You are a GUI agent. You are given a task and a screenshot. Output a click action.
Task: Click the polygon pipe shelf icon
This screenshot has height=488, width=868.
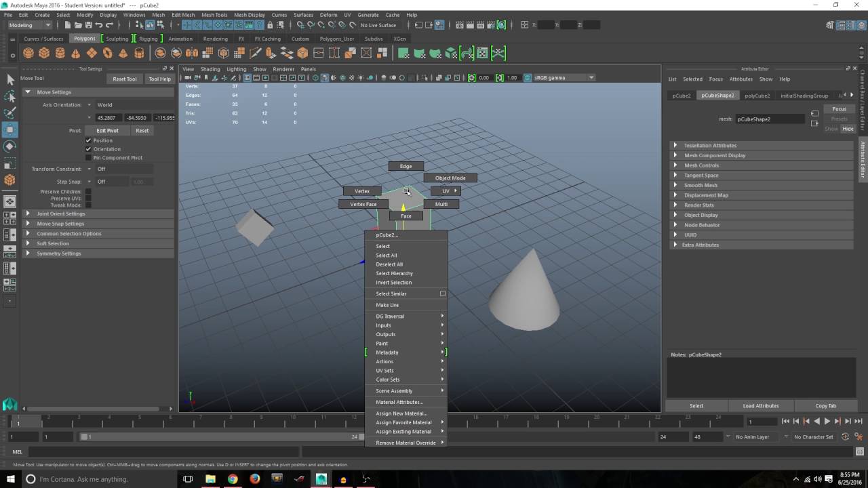138,53
